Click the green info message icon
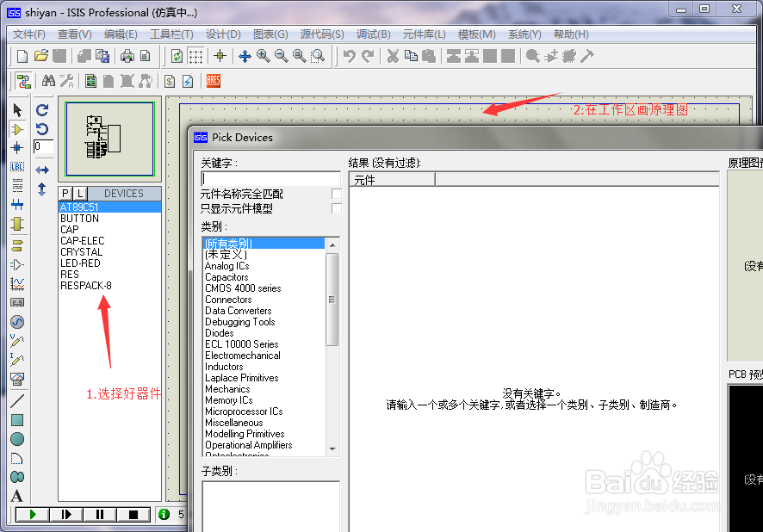The height and width of the screenshot is (532, 763). click(164, 514)
